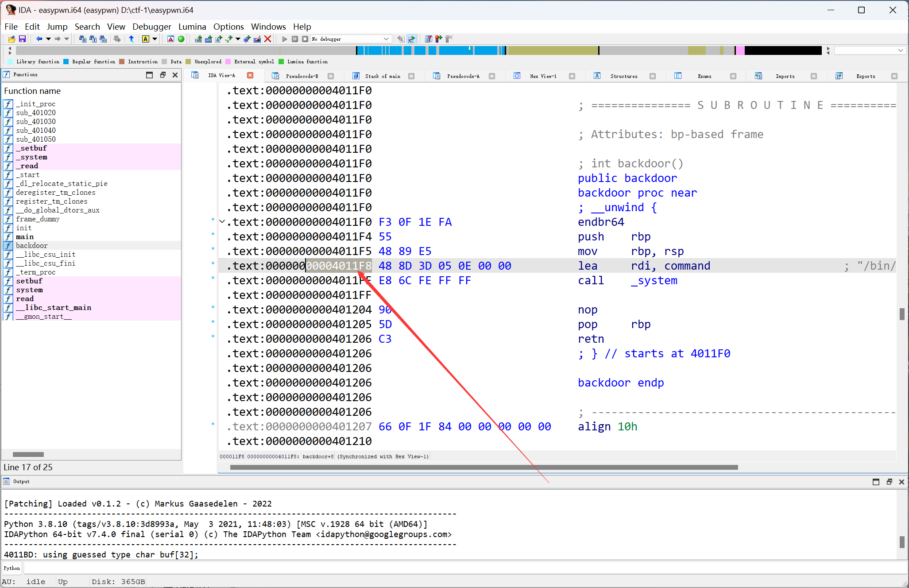The image size is (909, 588).
Task: Click the Jump back blue arrow
Action: coord(39,39)
